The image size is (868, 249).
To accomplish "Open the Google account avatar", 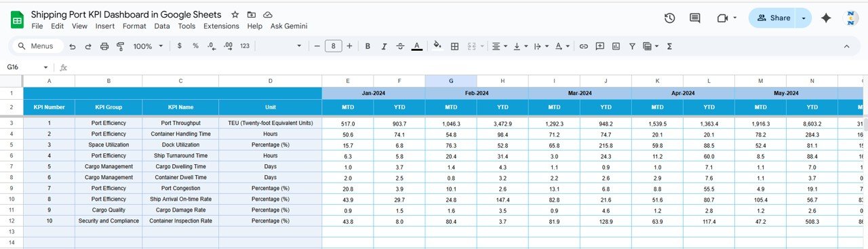I will point(852,18).
